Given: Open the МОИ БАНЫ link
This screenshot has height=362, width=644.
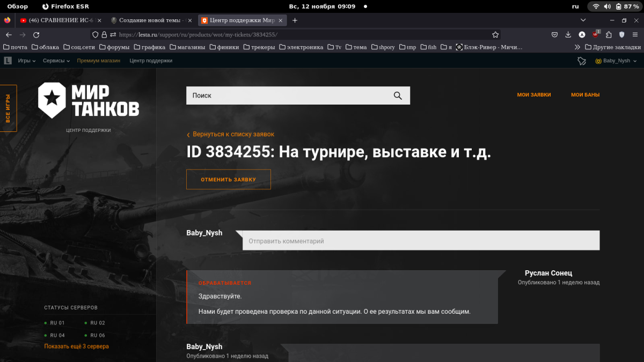Looking at the screenshot, I should (586, 95).
